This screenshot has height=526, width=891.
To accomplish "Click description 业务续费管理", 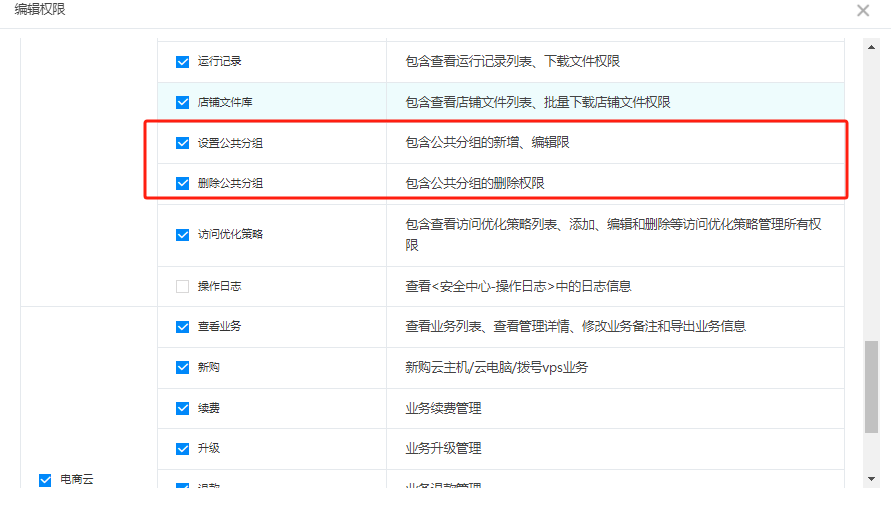I will click(443, 408).
